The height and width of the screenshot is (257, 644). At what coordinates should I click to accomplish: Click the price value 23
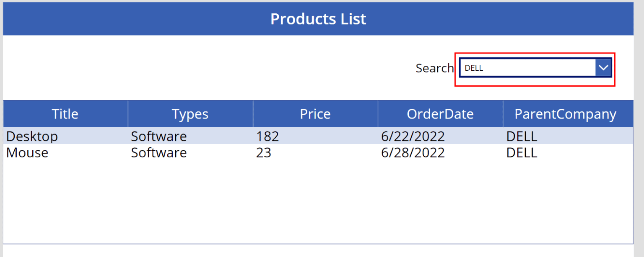[x=261, y=152]
